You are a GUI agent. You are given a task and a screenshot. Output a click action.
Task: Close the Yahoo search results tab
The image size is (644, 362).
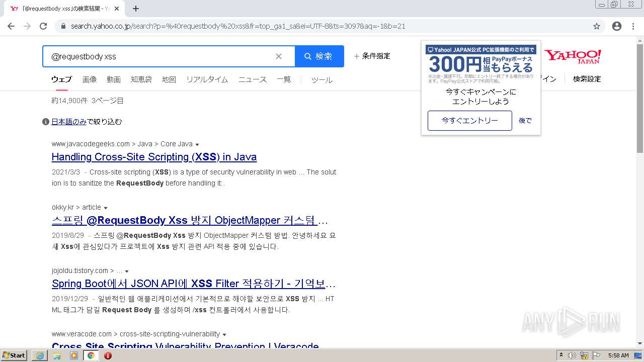pyautogui.click(x=117, y=9)
